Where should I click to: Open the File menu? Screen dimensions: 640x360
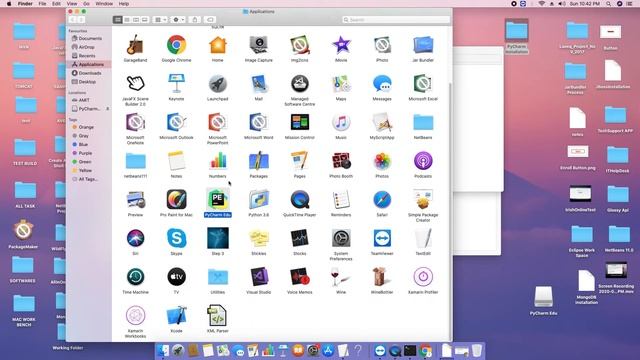(42, 4)
